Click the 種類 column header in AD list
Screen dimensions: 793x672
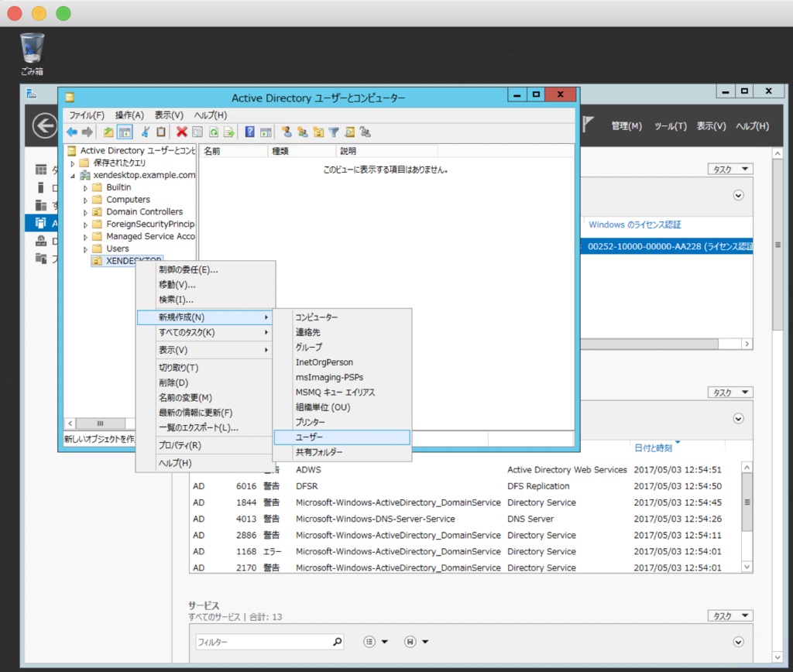(x=302, y=151)
